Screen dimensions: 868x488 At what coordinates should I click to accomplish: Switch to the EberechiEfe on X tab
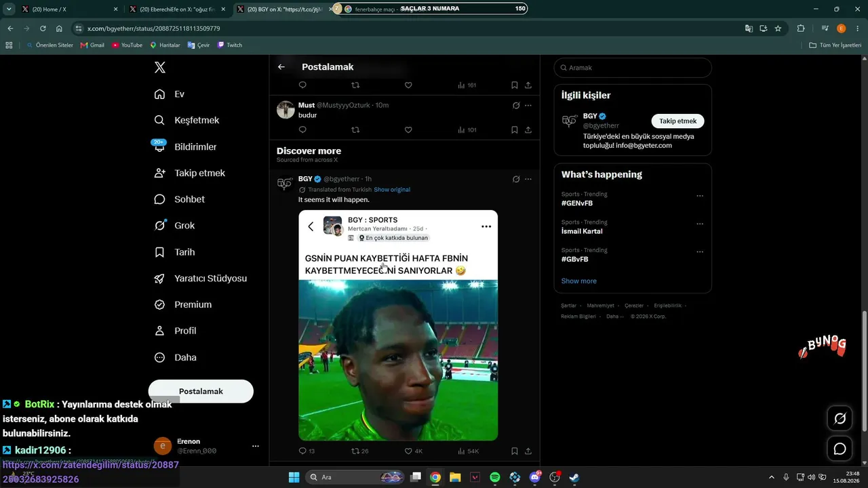[177, 9]
